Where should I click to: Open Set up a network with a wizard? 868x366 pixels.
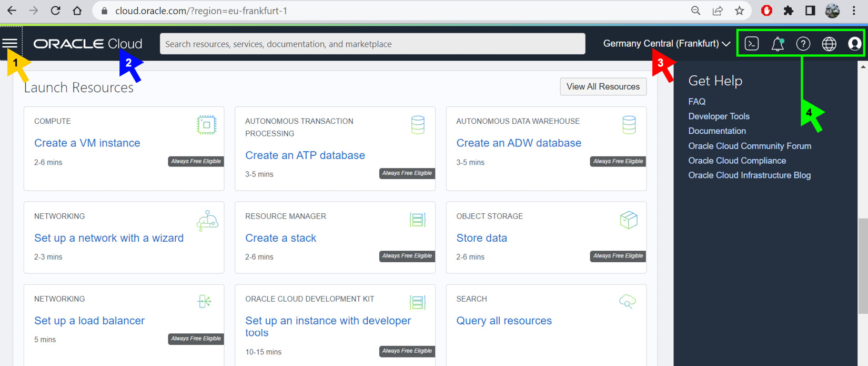pyautogui.click(x=109, y=238)
